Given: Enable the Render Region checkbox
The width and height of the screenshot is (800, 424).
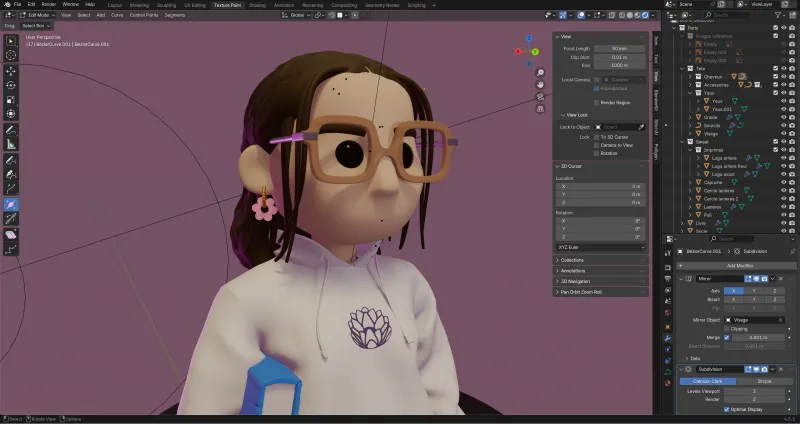Looking at the screenshot, I should 596,103.
